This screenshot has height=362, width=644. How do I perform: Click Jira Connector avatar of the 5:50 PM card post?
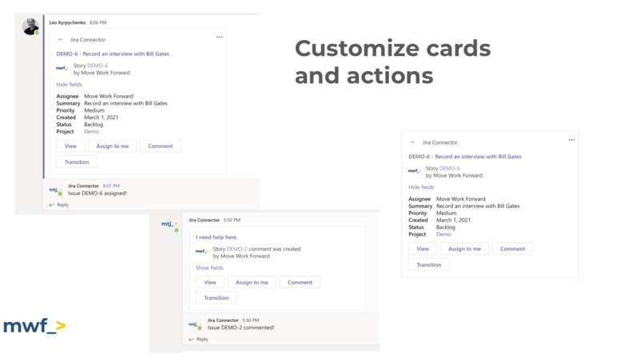(169, 225)
